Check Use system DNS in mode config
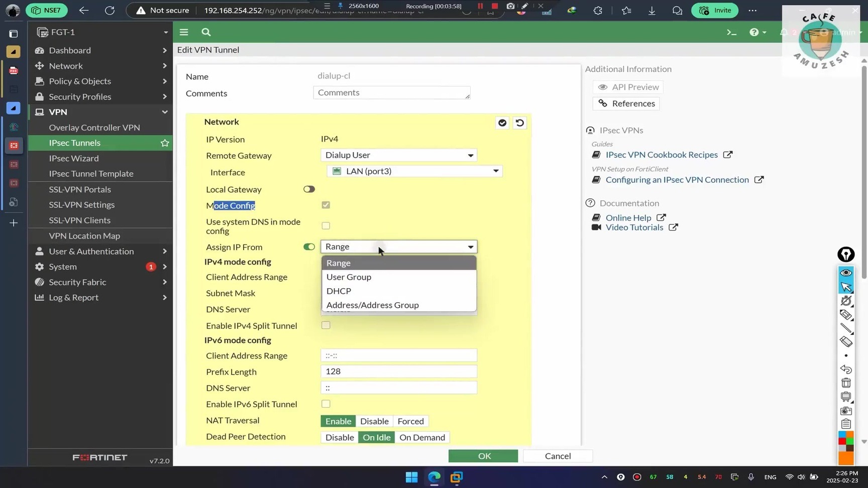Image resolution: width=868 pixels, height=488 pixels. 326,226
